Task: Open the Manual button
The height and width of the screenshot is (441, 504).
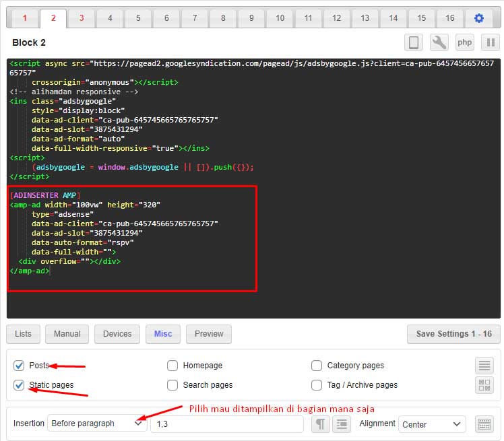Action: (67, 334)
